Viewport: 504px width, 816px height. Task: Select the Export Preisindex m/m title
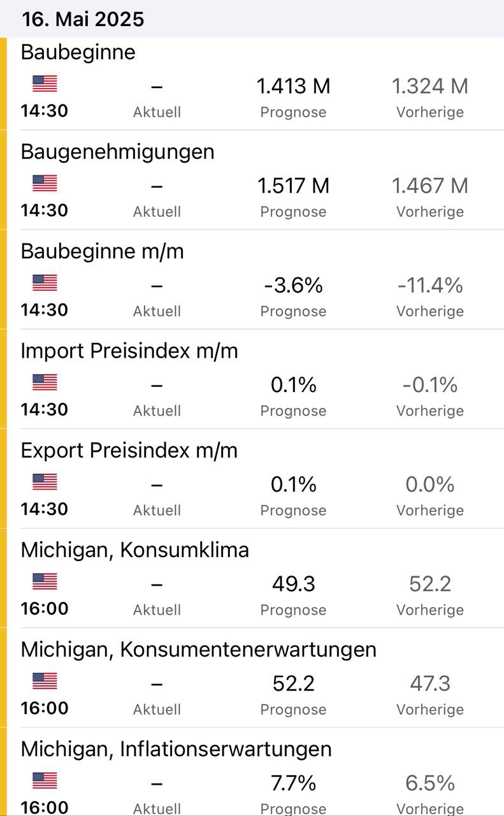pos(129,450)
